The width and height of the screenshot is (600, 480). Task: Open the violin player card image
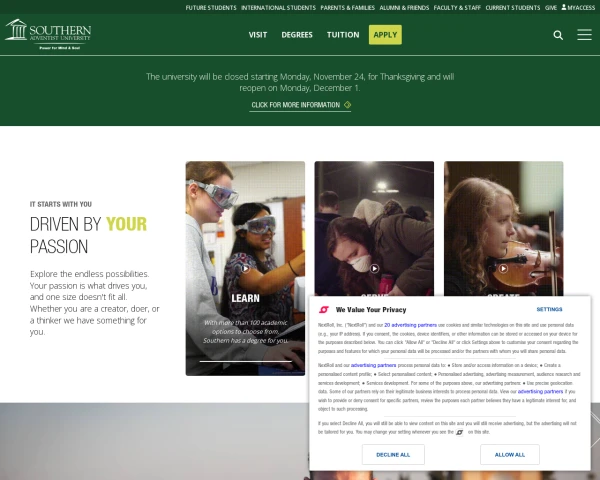pos(503,229)
